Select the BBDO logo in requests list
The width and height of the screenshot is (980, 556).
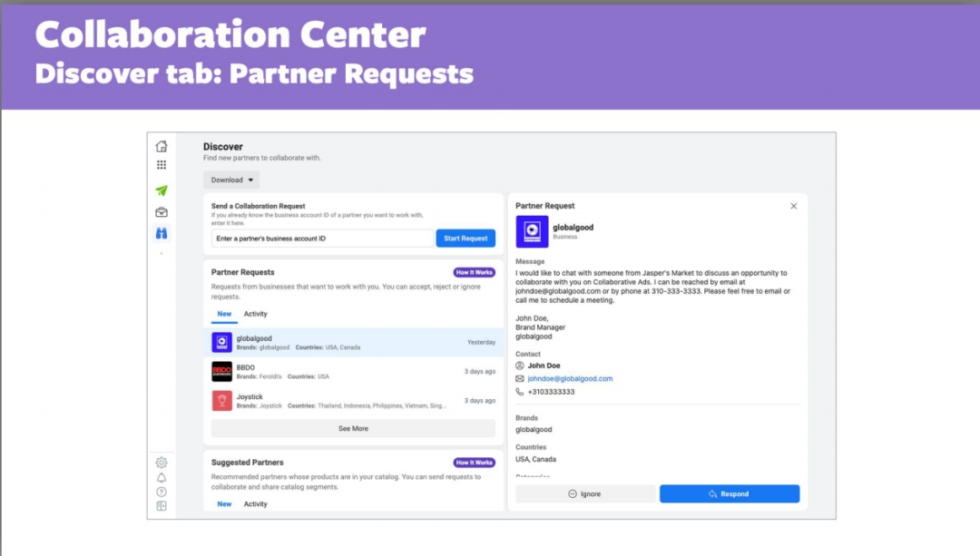[x=222, y=372]
